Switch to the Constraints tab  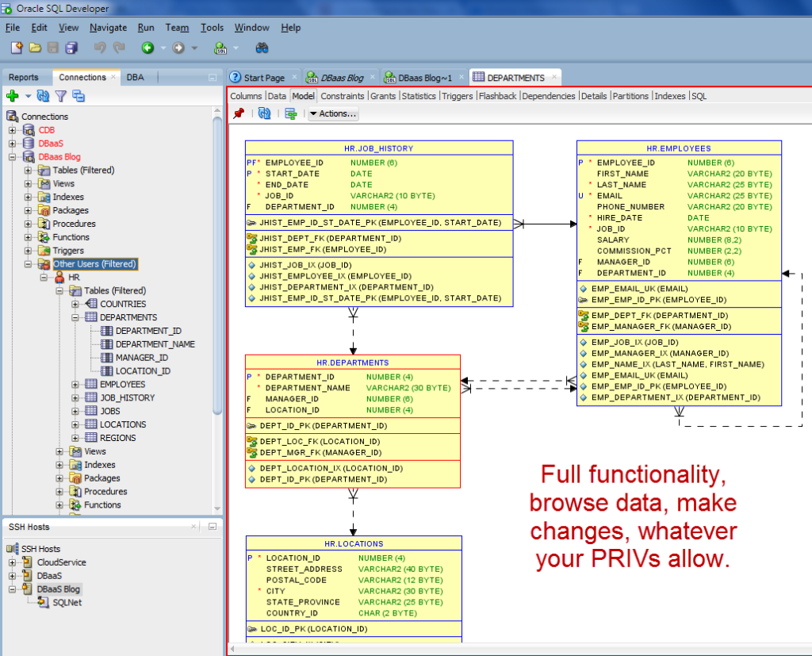tap(343, 96)
